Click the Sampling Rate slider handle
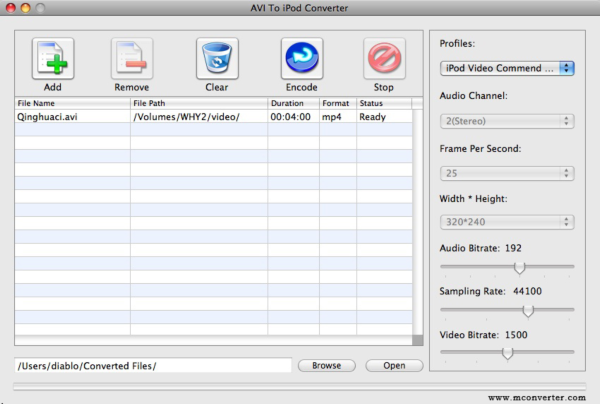This screenshot has width=600, height=404. (528, 311)
